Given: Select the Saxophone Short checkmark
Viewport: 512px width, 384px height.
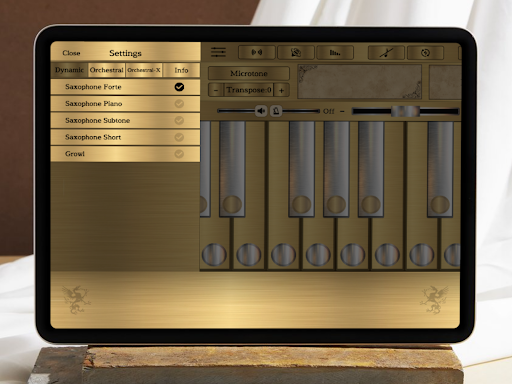Looking at the screenshot, I should click(x=179, y=137).
